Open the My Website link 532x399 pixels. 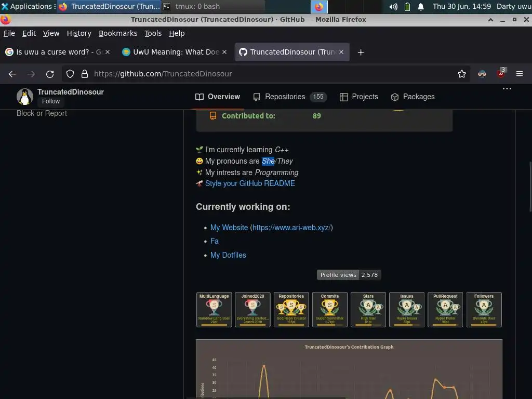click(229, 228)
